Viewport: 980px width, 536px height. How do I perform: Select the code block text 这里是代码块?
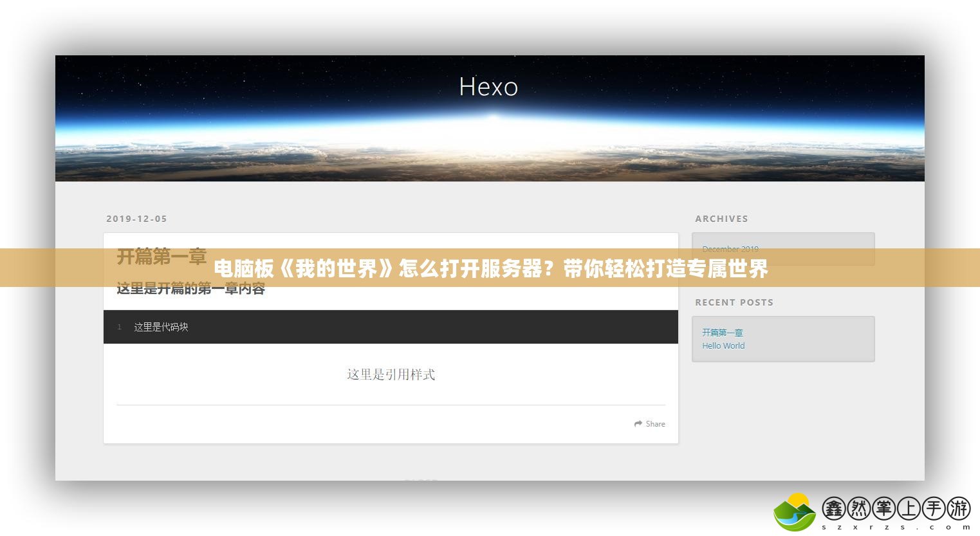[x=161, y=327]
